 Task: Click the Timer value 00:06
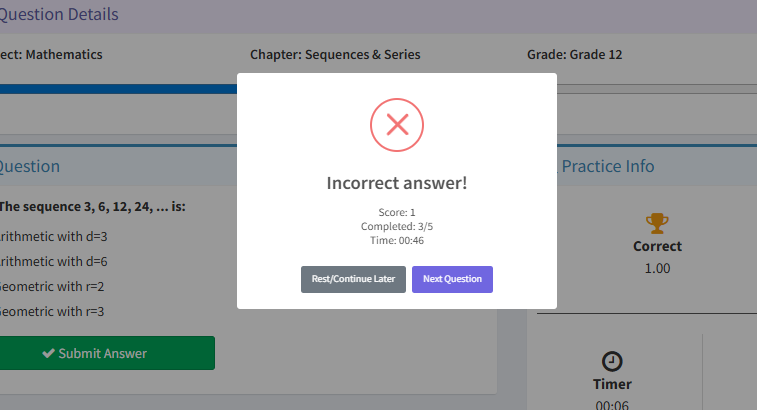[x=612, y=405]
